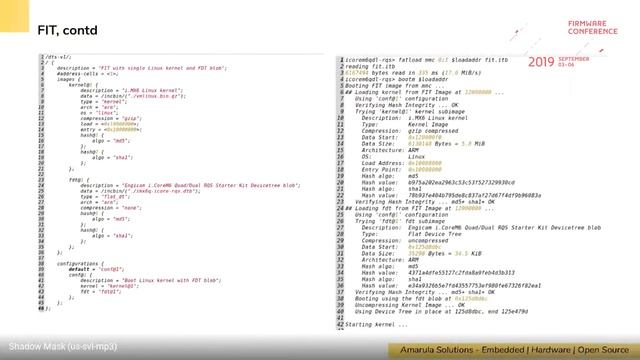Viewport: 640px width, 360px height.
Task: Click the "load = <0x10008000>" source line
Action: (x=110, y=124)
